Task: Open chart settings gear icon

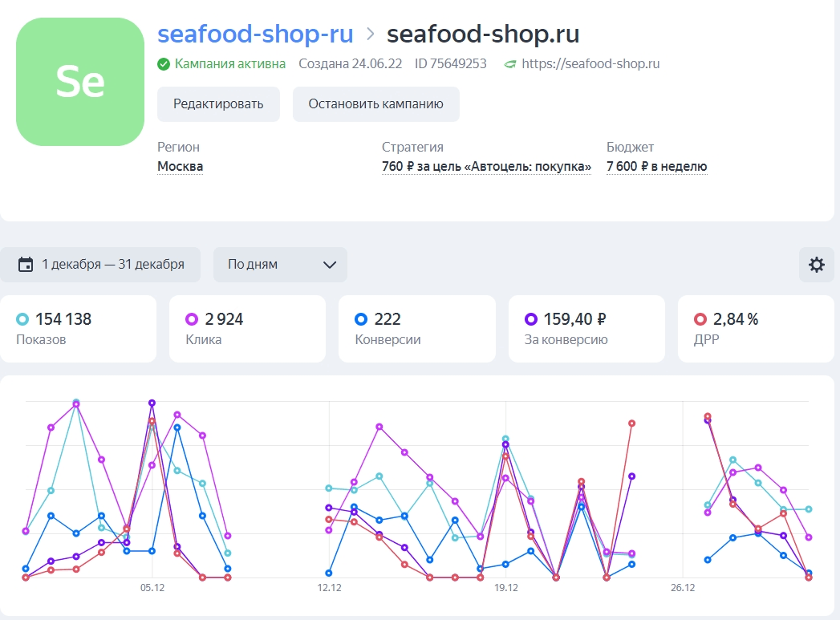Action: (817, 265)
